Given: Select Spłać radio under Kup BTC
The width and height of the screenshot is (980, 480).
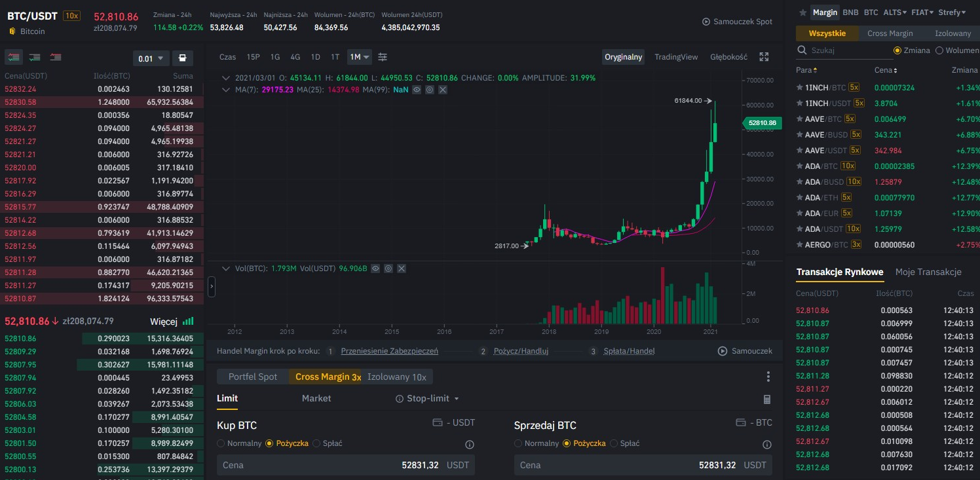Looking at the screenshot, I should [x=317, y=443].
